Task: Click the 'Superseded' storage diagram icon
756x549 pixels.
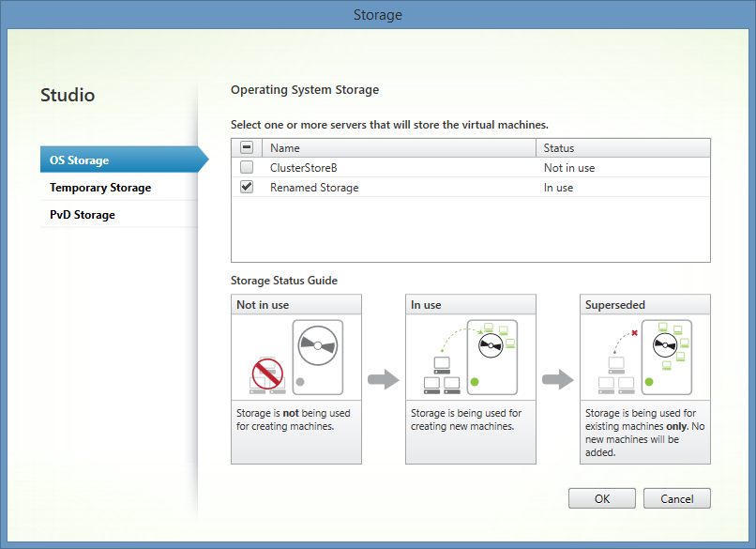Action: (645, 356)
